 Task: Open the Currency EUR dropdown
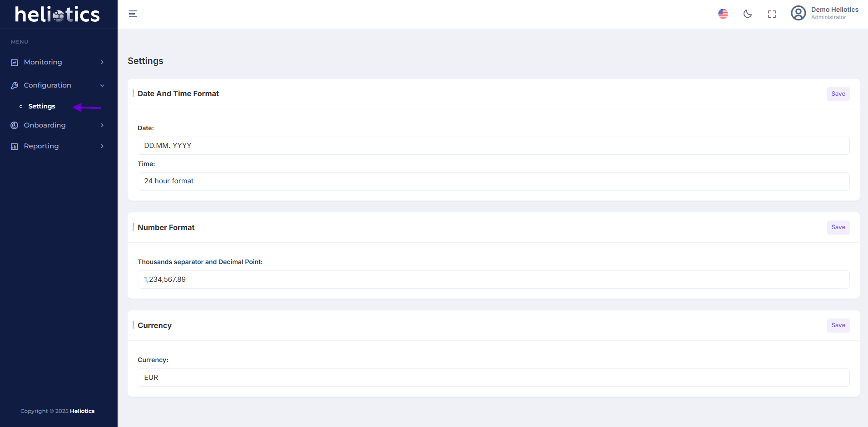[x=493, y=378]
